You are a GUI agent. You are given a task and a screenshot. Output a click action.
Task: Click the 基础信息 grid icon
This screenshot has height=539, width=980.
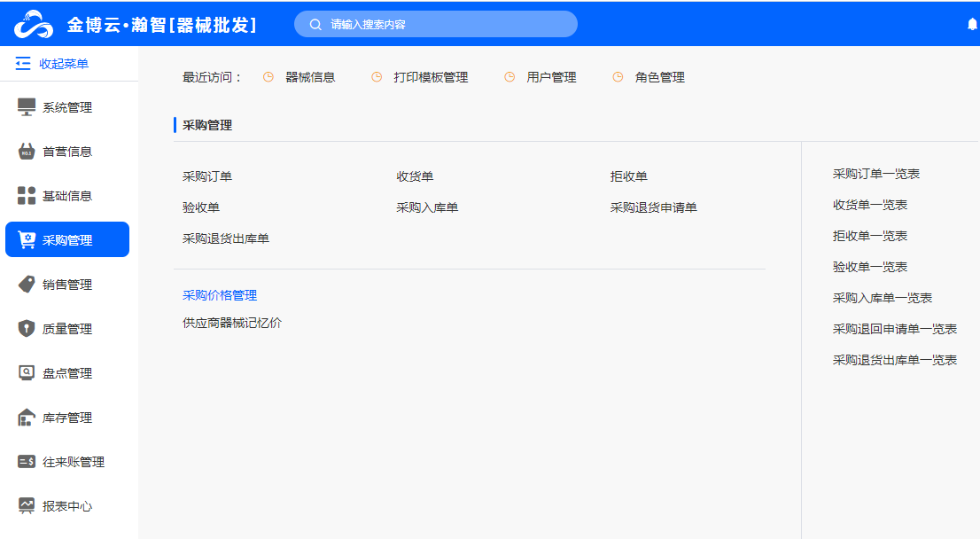[27, 196]
